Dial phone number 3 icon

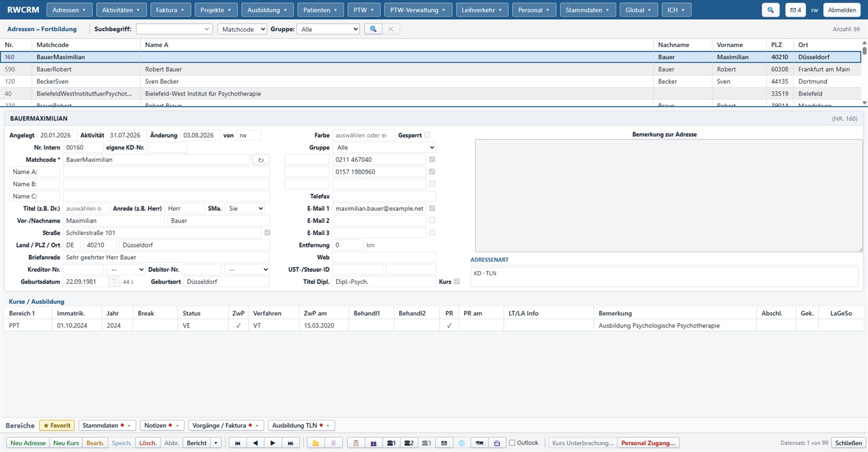pyautogui.click(x=426, y=443)
